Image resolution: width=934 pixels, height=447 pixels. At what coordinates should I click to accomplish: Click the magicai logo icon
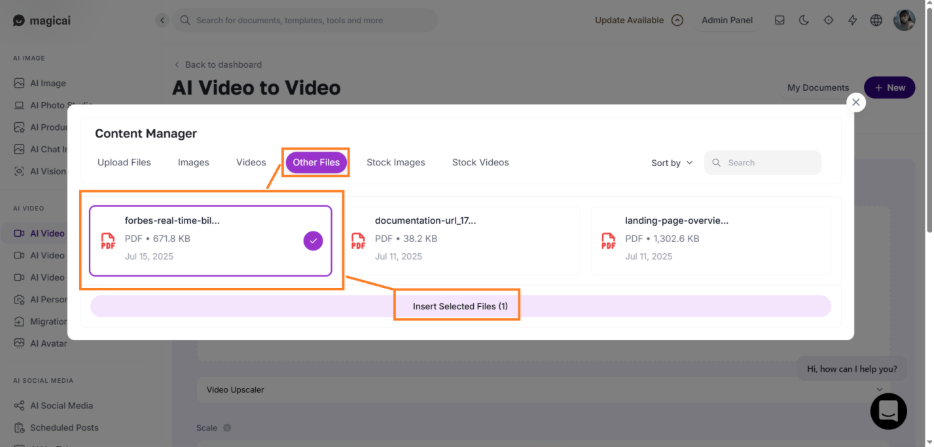click(18, 20)
